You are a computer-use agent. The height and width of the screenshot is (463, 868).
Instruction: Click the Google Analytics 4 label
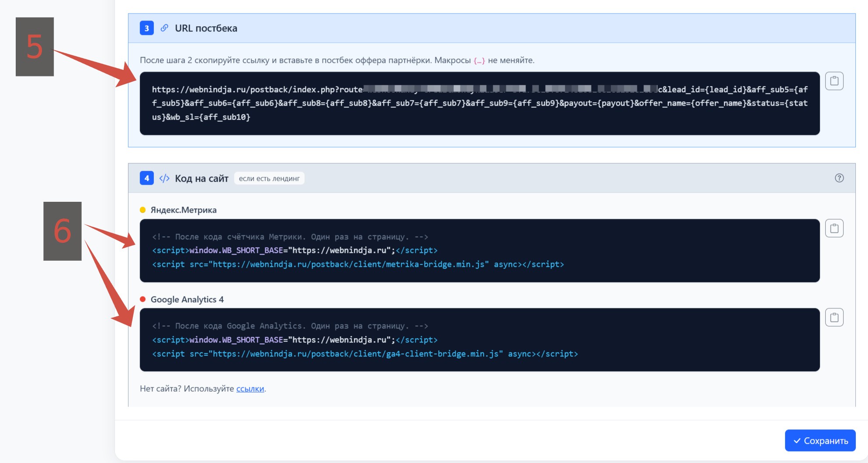click(187, 299)
